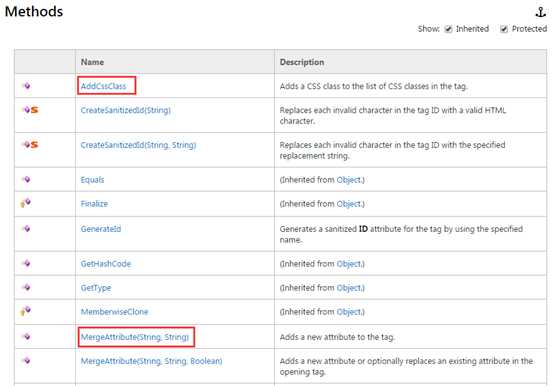Viewport: 554px width, 386px height.
Task: Open the MemberwiseClone method link
Action: coord(114,312)
